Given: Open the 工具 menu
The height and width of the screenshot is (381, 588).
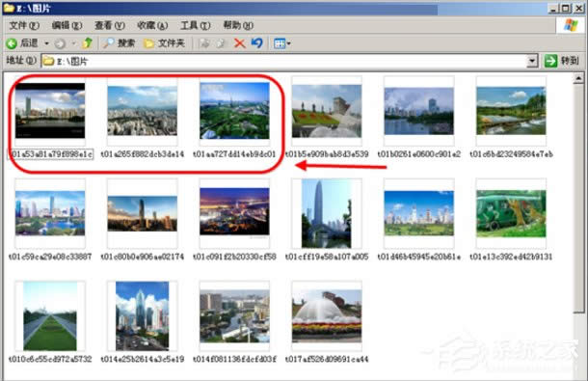Looking at the screenshot, I should 196,25.
